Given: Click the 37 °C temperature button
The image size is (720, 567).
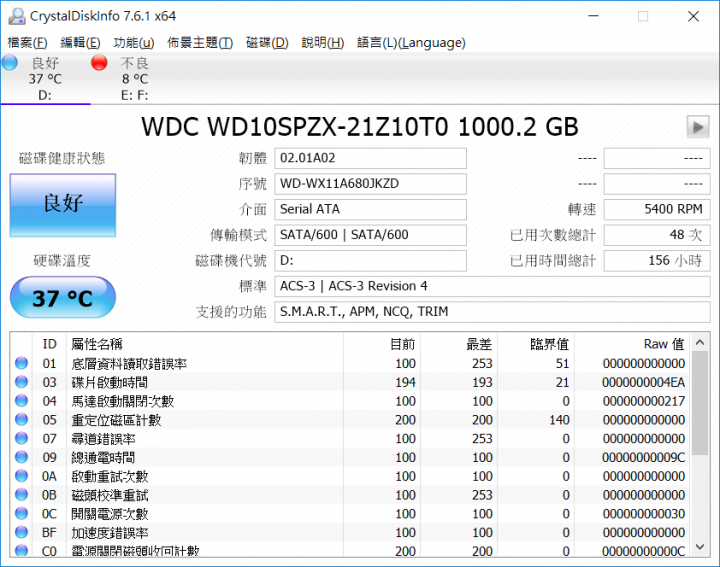Looking at the screenshot, I should coord(63,298).
